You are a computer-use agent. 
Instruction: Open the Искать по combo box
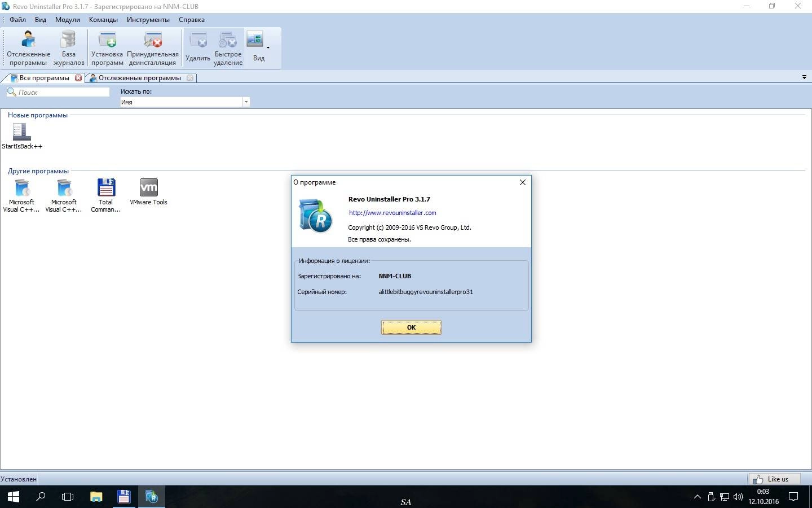[184, 102]
